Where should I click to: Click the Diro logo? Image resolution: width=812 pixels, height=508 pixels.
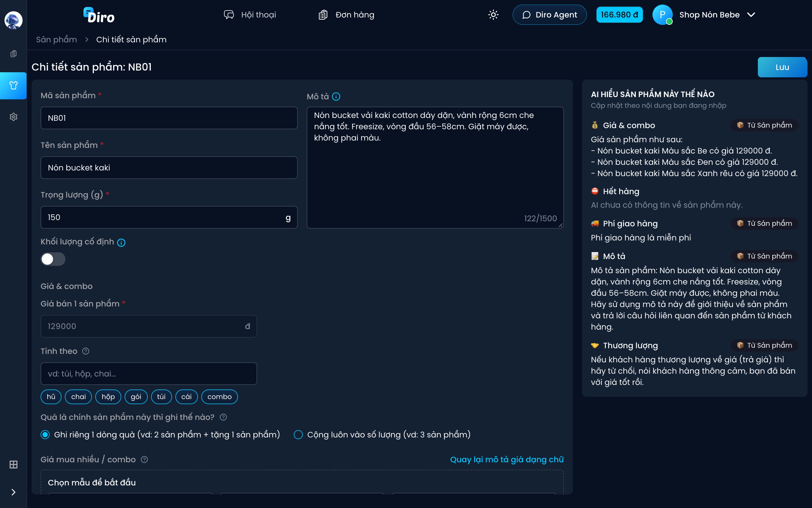coord(99,15)
